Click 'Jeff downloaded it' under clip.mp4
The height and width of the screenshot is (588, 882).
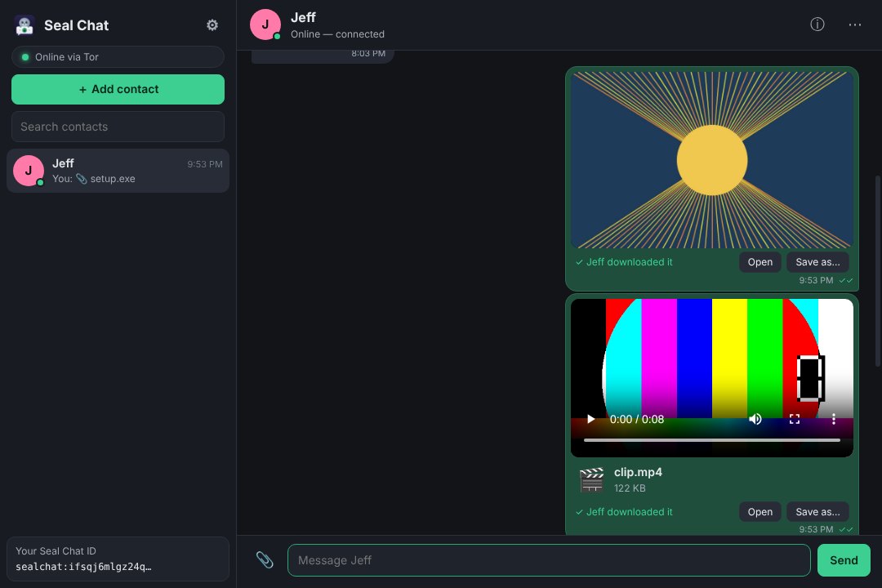tap(624, 512)
